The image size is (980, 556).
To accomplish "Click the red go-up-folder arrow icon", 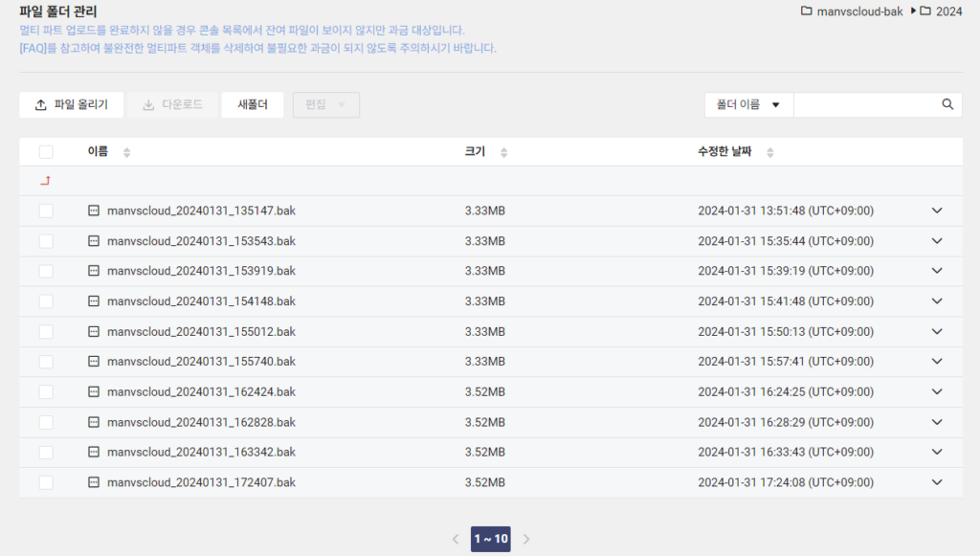I will 47,179.
